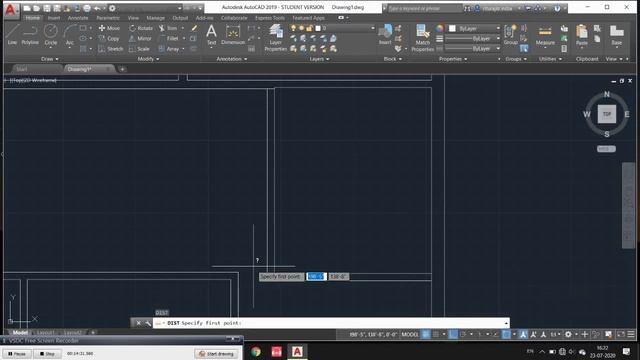Image resolution: width=640 pixels, height=360 pixels.
Task: Expand the Layers panel
Action: click(319, 59)
